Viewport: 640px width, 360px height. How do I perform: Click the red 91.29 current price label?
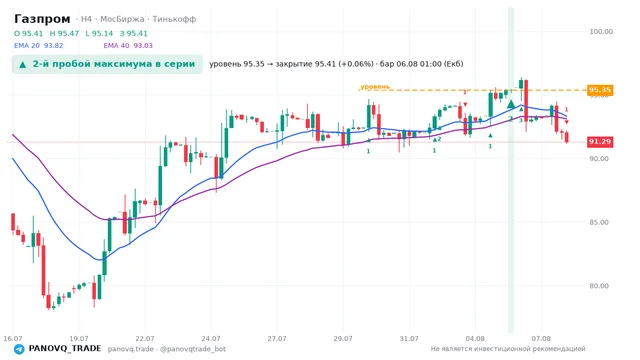[x=600, y=142]
